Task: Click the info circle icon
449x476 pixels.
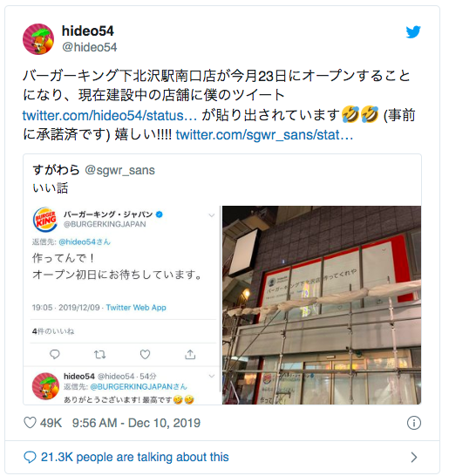Action: [414, 423]
